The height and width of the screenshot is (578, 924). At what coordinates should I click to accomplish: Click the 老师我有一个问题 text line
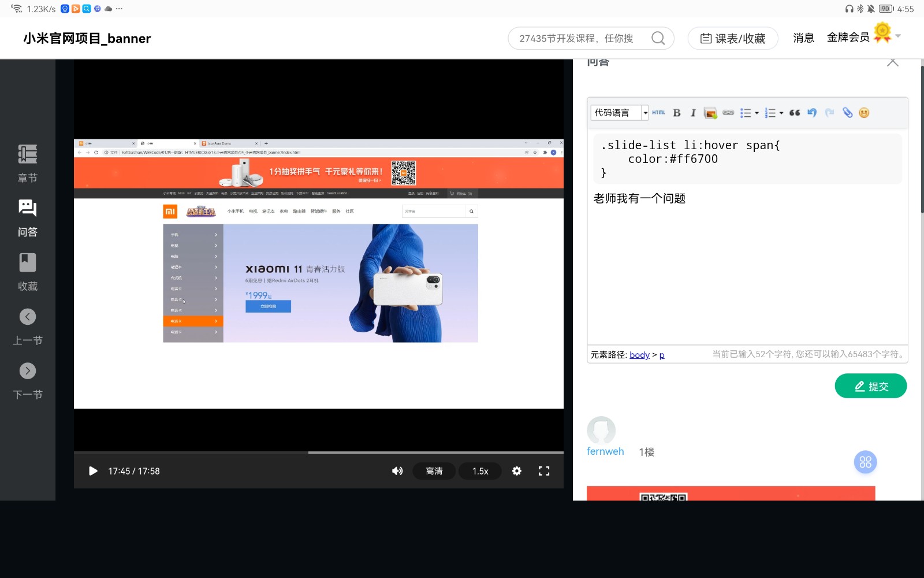pyautogui.click(x=639, y=198)
